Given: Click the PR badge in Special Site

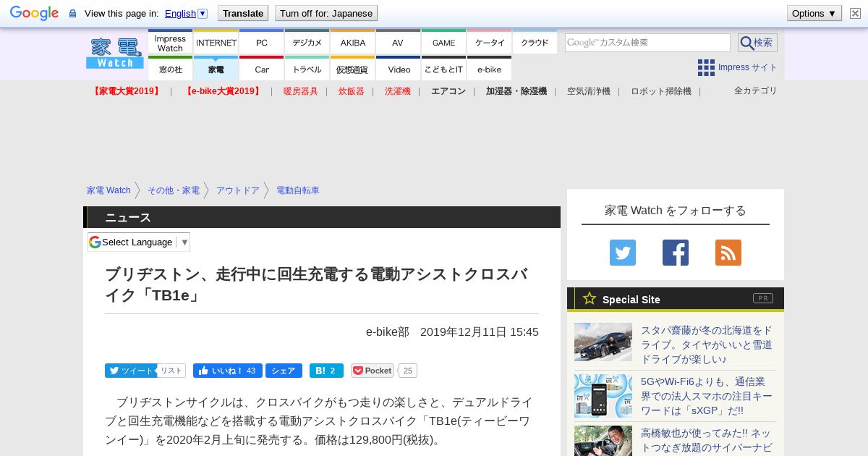Looking at the screenshot, I should (763, 298).
